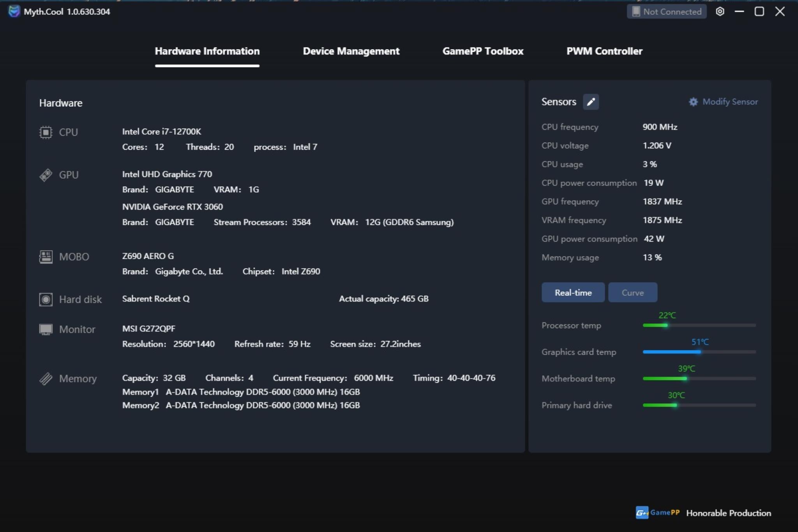Click the CPU frequency 900 MHz value
Viewport: 798px width, 532px height.
click(x=660, y=127)
